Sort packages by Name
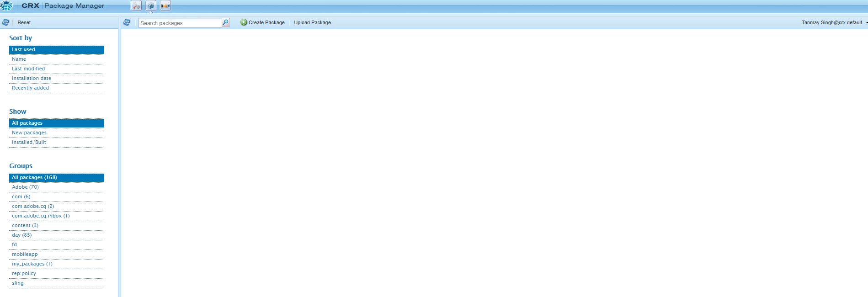 tap(57, 59)
